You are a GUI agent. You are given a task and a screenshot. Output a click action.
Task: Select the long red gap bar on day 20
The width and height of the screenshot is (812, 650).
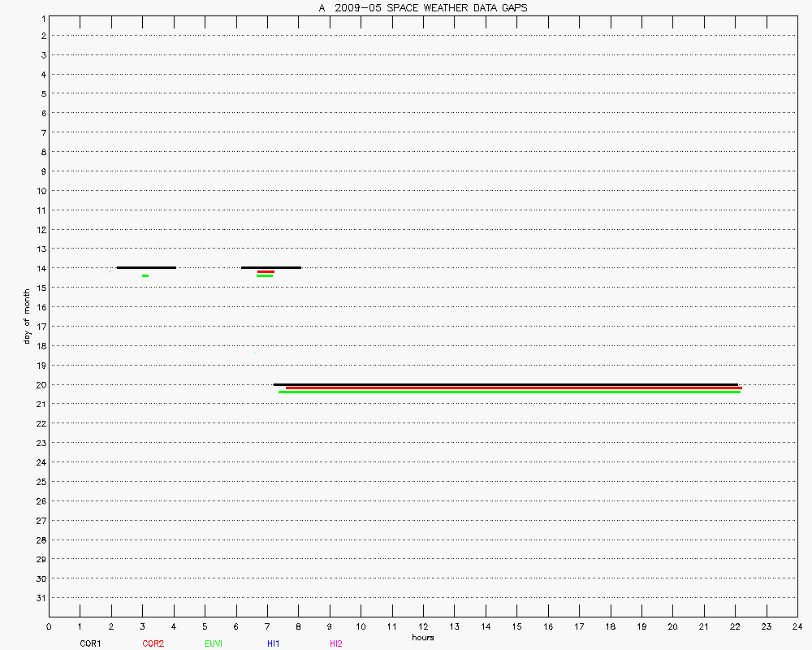(x=513, y=388)
